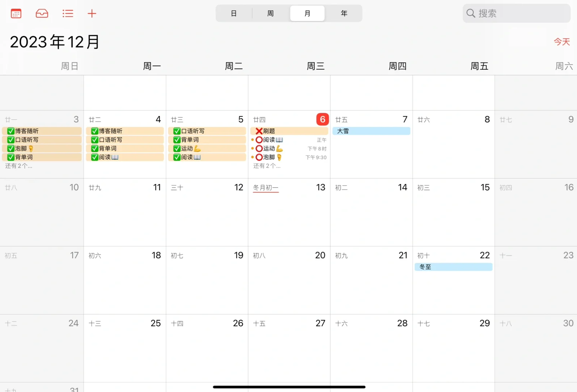Open 口语听写 event on December 3

coord(42,140)
